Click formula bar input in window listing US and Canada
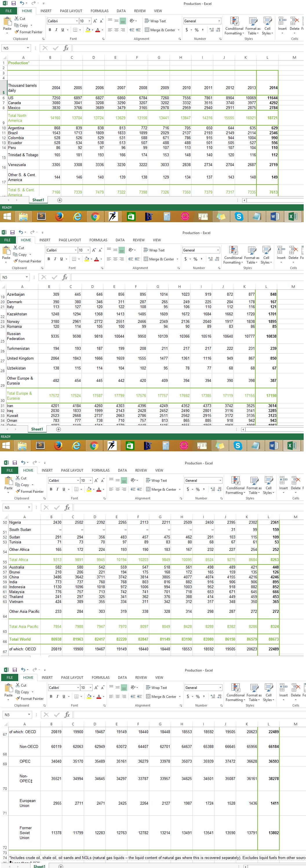 click(x=188, y=48)
